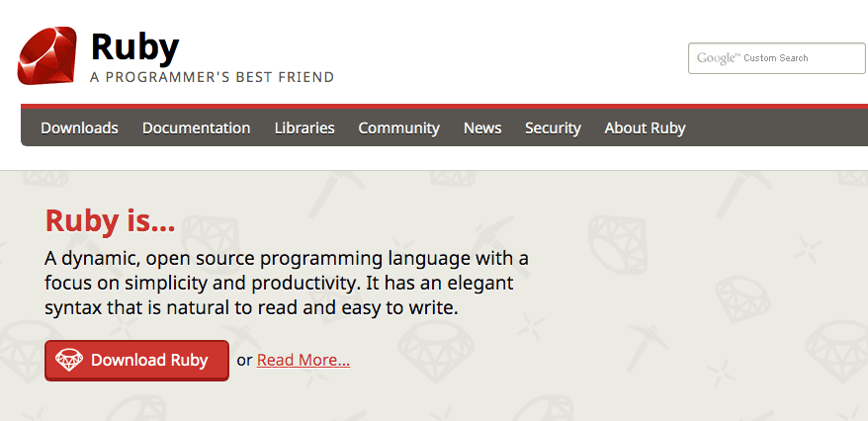Open the Community page

pos(398,127)
